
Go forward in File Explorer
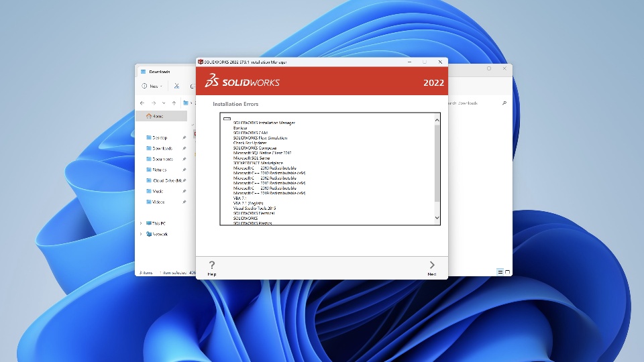153,103
